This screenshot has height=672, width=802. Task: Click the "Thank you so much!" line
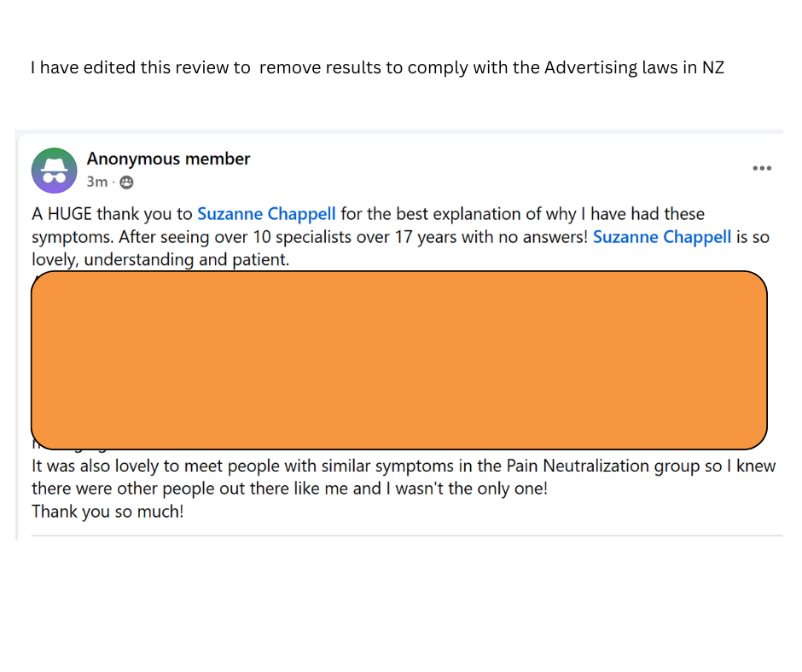[108, 513]
